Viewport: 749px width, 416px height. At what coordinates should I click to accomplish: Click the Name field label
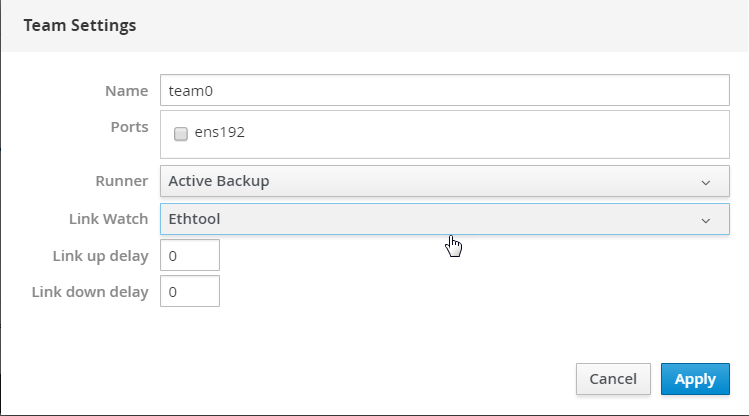(x=126, y=91)
